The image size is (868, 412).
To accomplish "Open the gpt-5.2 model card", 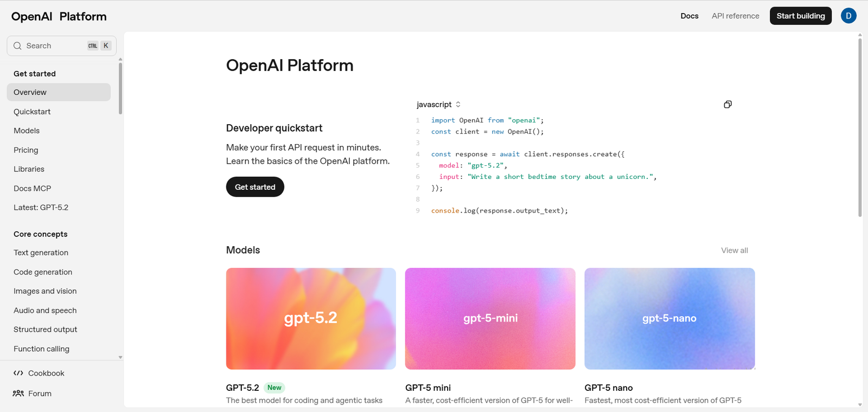I will point(311,318).
